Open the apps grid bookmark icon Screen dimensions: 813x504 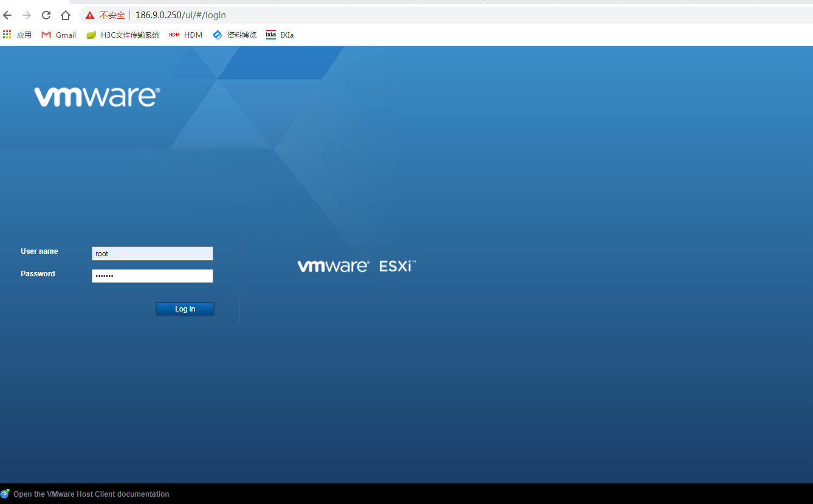[x=7, y=35]
